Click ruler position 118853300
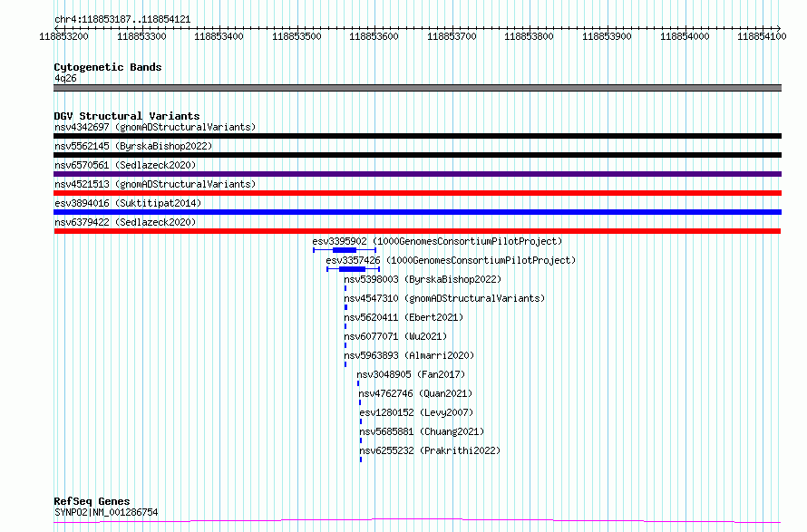 click(x=141, y=36)
